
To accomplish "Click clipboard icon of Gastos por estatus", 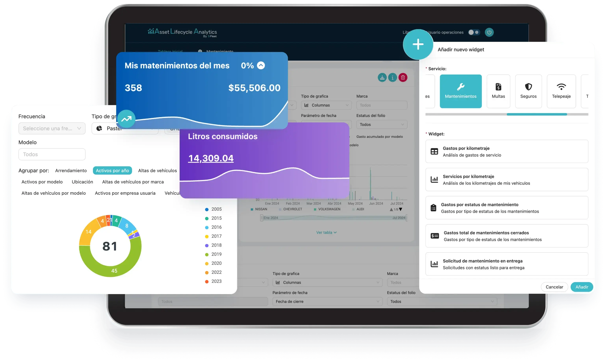I will tap(433, 208).
